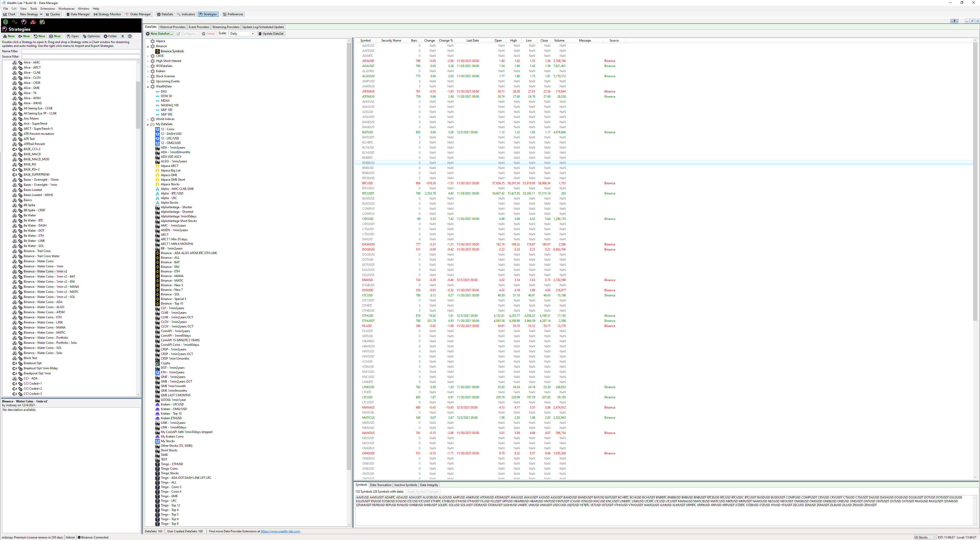Screen dimensions: 980x540
Task: Open the Extensions menu
Action: pyautogui.click(x=48, y=8)
